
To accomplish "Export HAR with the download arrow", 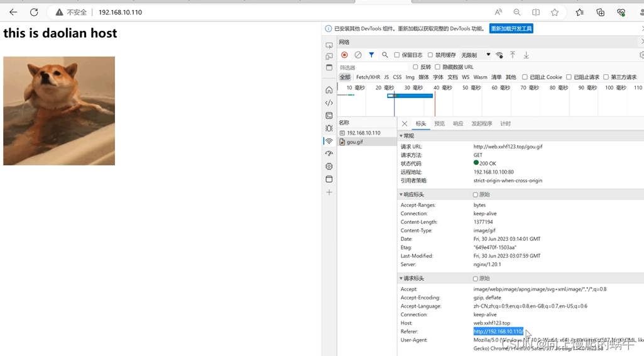I will (x=526, y=55).
